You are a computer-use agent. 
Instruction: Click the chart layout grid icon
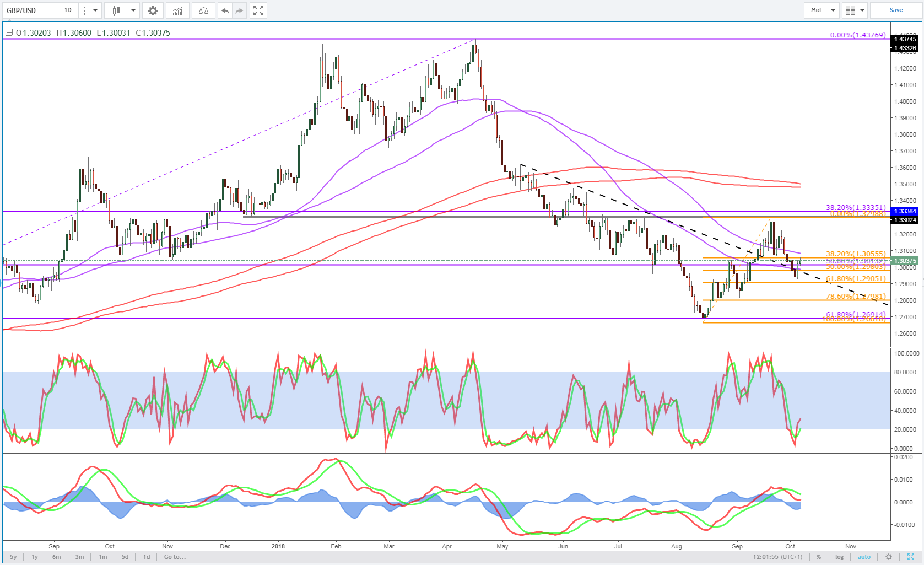click(x=850, y=10)
